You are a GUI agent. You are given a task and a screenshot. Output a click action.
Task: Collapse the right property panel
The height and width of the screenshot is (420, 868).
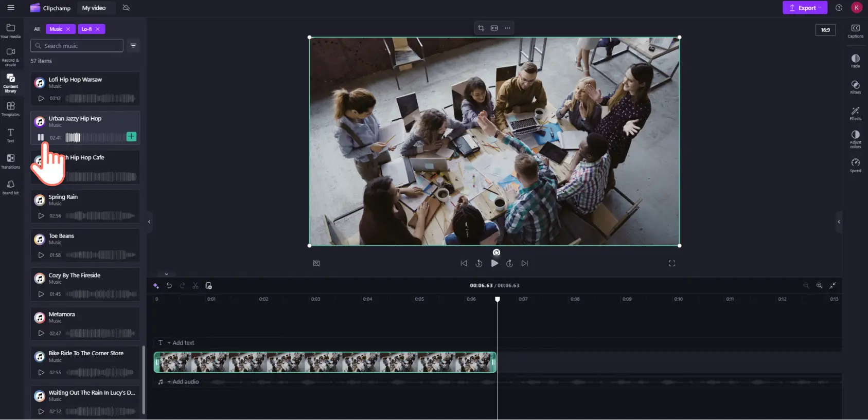click(839, 222)
